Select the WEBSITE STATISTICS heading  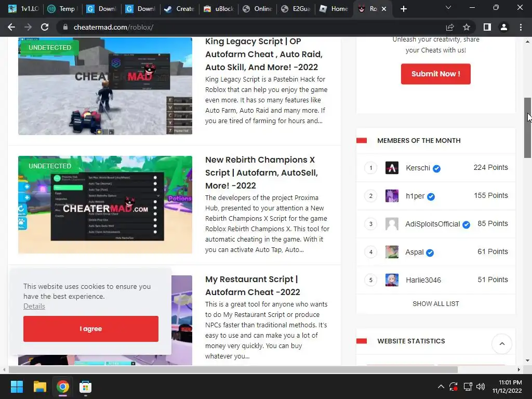pyautogui.click(x=411, y=341)
